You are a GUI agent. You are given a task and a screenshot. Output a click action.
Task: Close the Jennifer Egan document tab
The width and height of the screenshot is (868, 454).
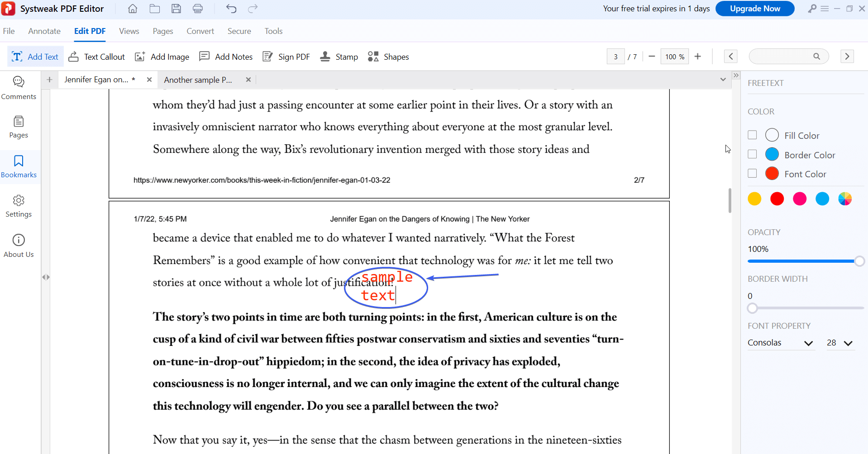point(149,80)
